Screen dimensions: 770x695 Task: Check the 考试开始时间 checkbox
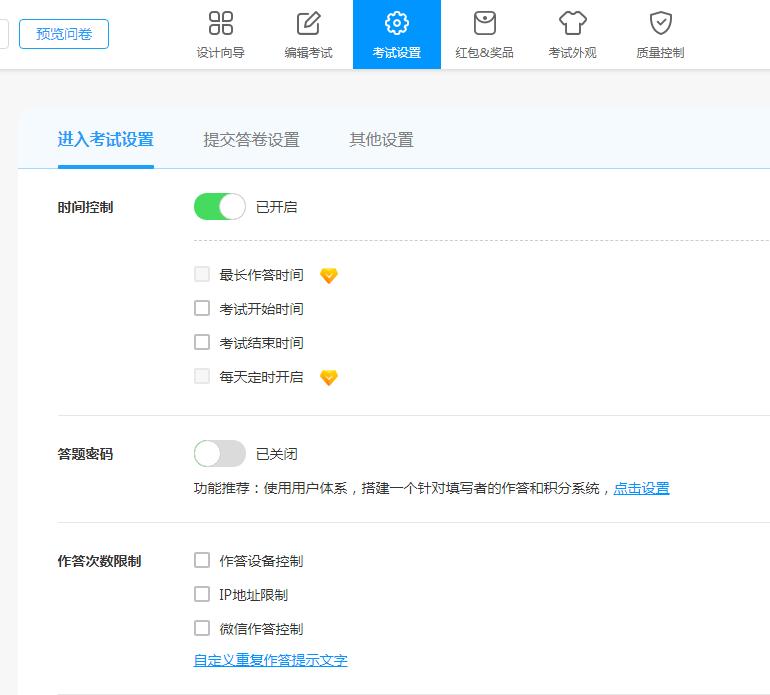coord(202,308)
